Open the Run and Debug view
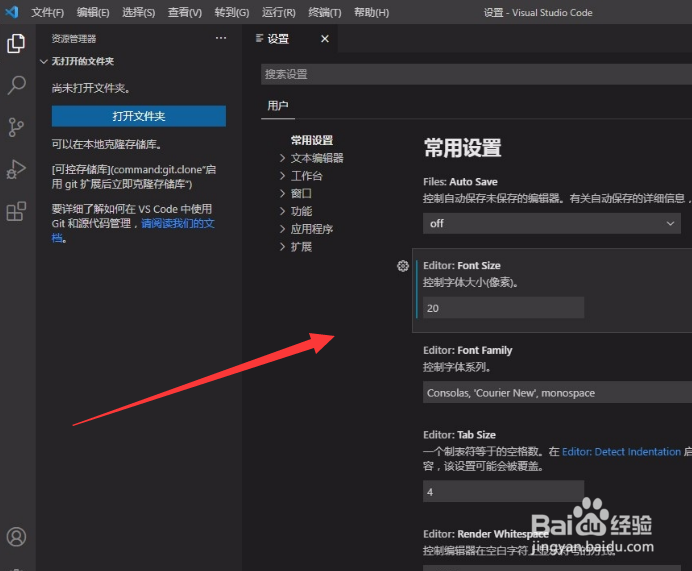The width and height of the screenshot is (692, 571). (x=16, y=169)
